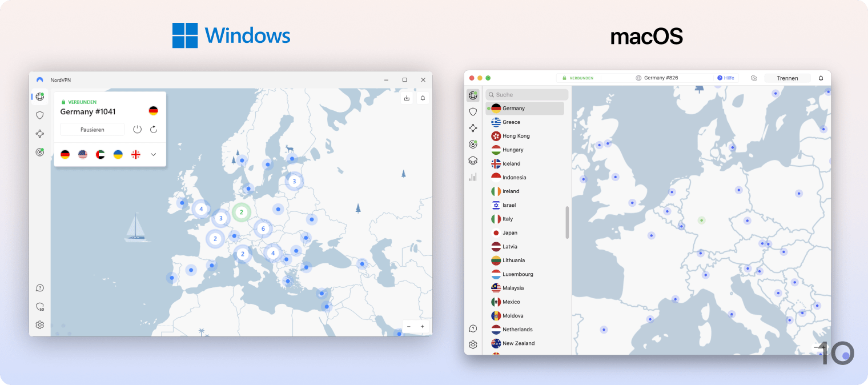Open Dark Web Monitor target icon in Windows sidebar
Image resolution: width=868 pixels, height=385 pixels.
click(x=39, y=152)
